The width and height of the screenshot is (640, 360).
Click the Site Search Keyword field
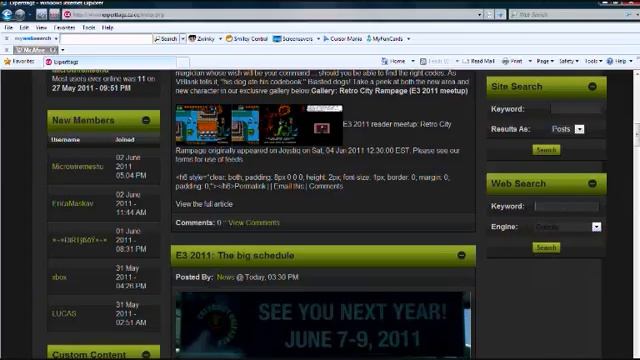(576, 109)
